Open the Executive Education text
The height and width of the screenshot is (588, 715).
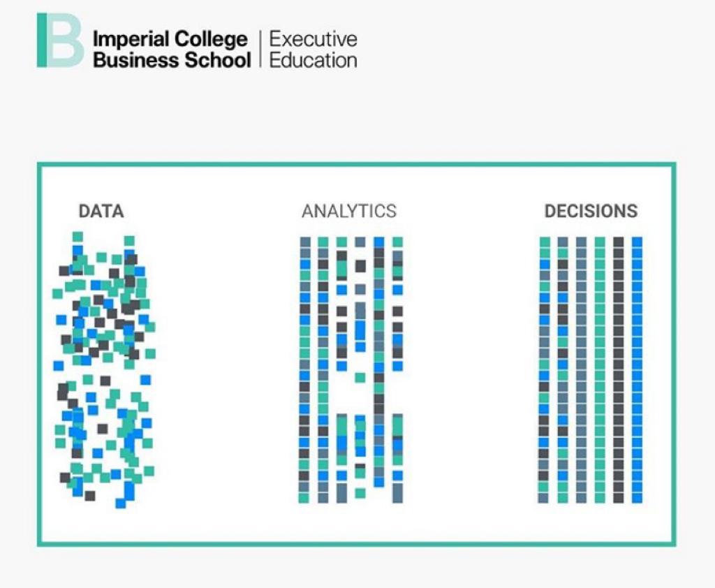314,50
